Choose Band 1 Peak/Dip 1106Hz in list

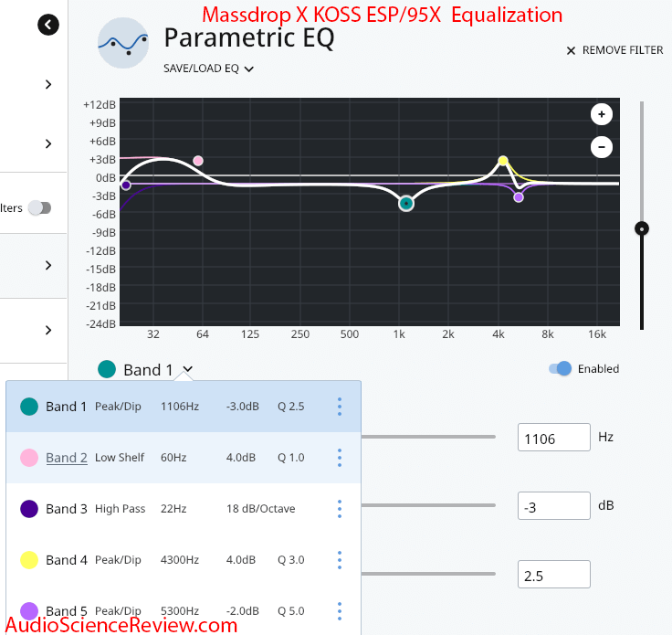click(184, 407)
